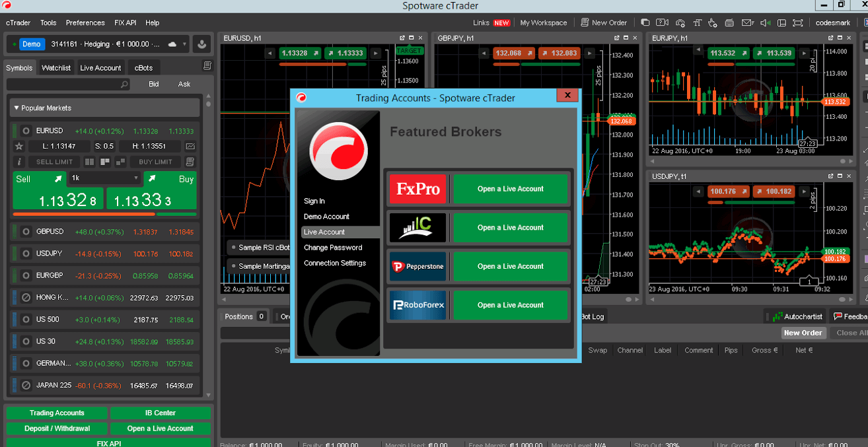Screen dimensions: 868x447
Task: Open the Help menu
Action: tap(153, 22)
